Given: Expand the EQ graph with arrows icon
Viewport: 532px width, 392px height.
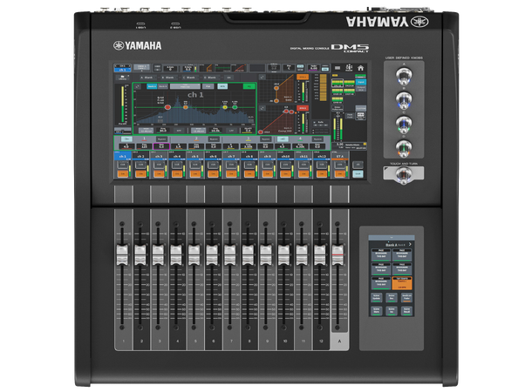Looking at the screenshot, I should tap(138, 86).
